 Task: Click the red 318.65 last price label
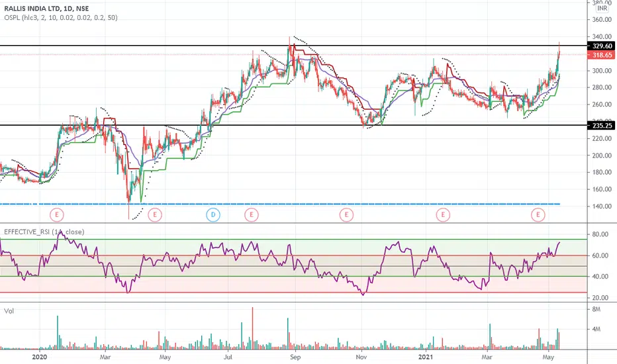click(x=602, y=55)
